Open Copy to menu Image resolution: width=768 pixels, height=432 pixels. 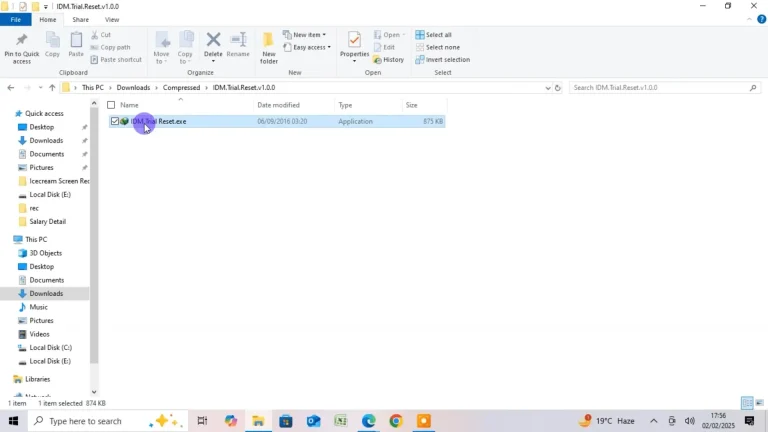[x=185, y=48]
